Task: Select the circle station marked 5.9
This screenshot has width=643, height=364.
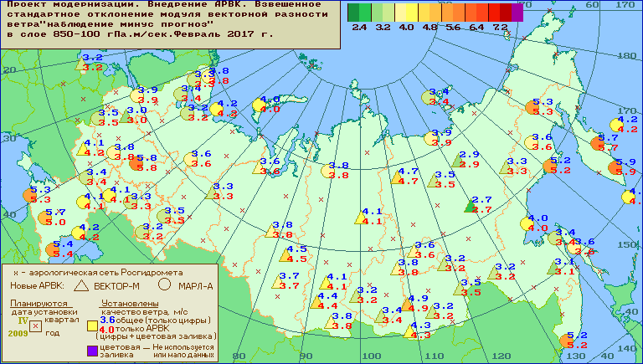Action: (x=615, y=167)
